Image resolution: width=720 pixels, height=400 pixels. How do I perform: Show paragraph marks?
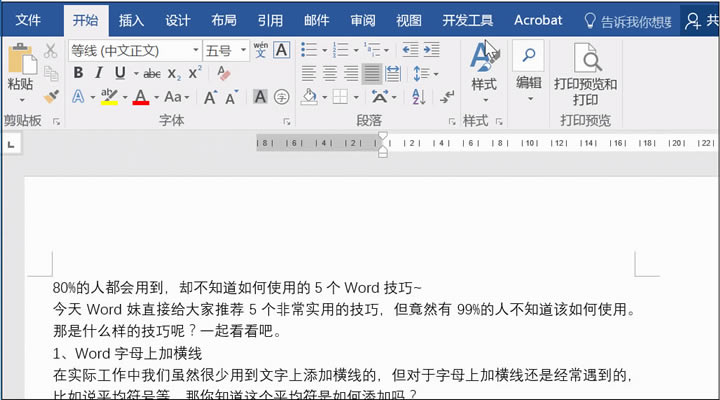click(447, 96)
